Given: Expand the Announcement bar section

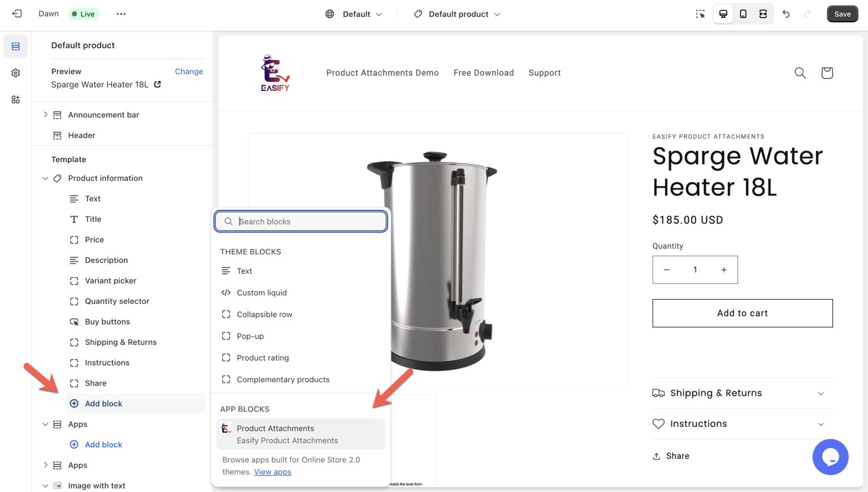Looking at the screenshot, I should [x=45, y=115].
